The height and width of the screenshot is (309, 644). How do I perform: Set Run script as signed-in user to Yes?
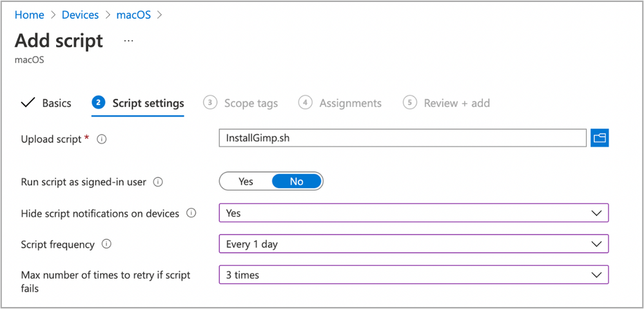[246, 182]
